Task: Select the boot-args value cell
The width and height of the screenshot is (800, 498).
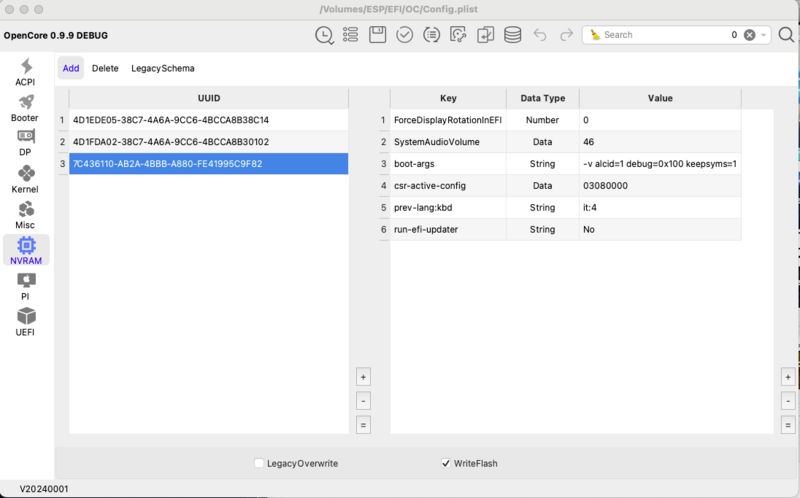Action: (x=660, y=164)
